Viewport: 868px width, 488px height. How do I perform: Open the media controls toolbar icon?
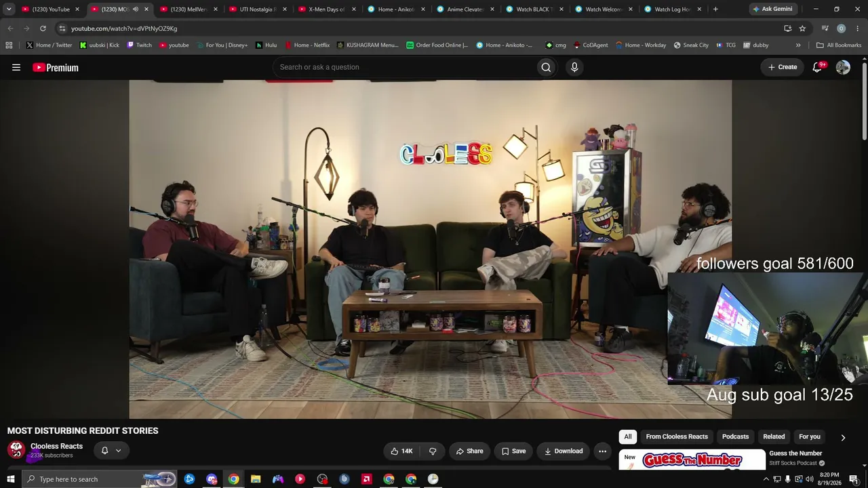(x=825, y=28)
